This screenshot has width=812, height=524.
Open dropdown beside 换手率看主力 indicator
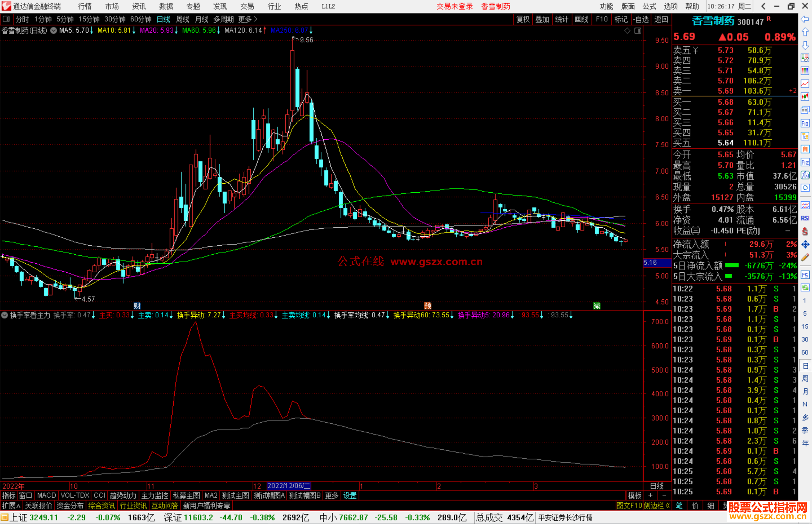(x=5, y=315)
